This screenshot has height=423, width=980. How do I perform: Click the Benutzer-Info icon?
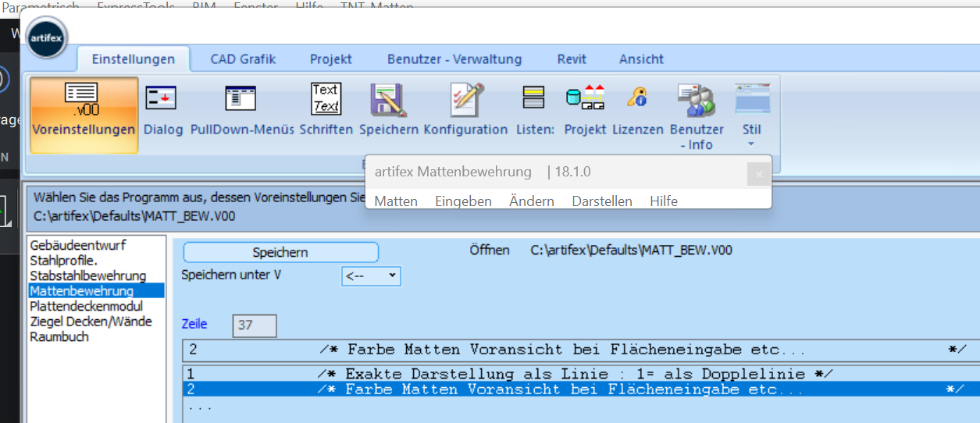pos(696,100)
